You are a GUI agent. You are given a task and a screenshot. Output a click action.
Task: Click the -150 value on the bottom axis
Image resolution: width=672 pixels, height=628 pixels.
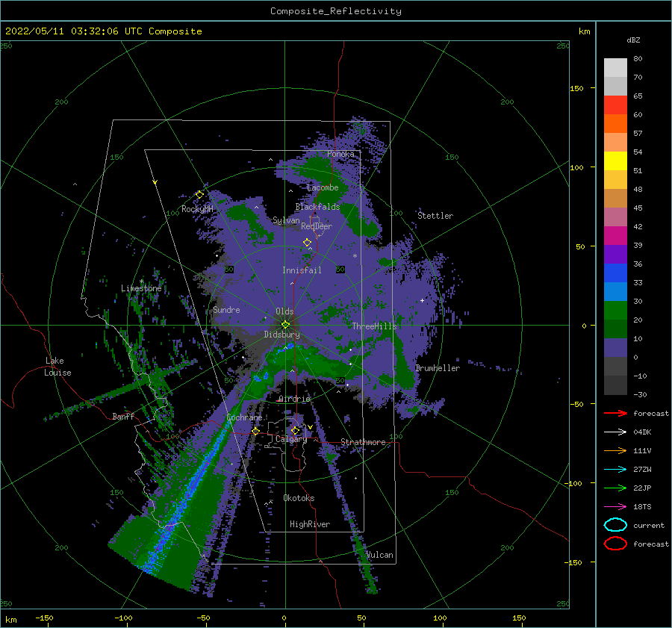(44, 618)
